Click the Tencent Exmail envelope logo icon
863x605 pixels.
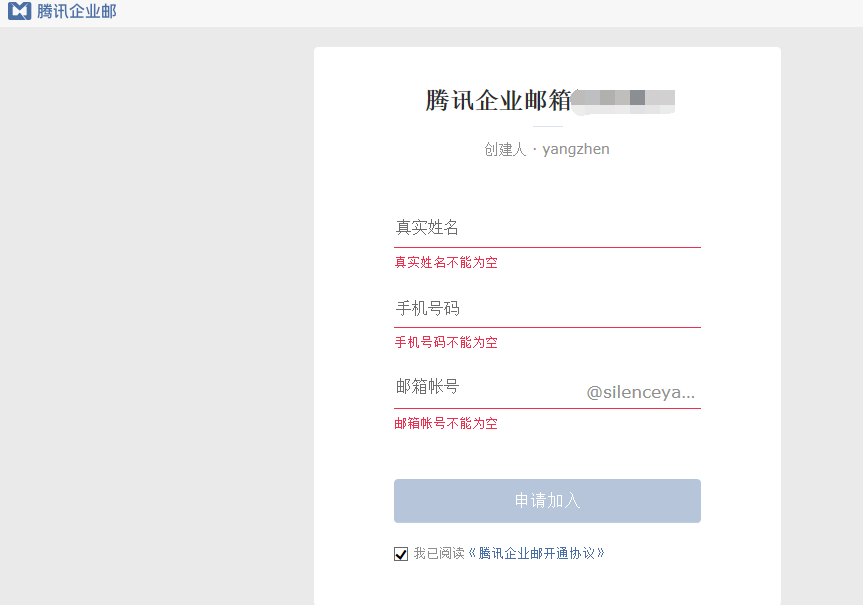point(19,12)
